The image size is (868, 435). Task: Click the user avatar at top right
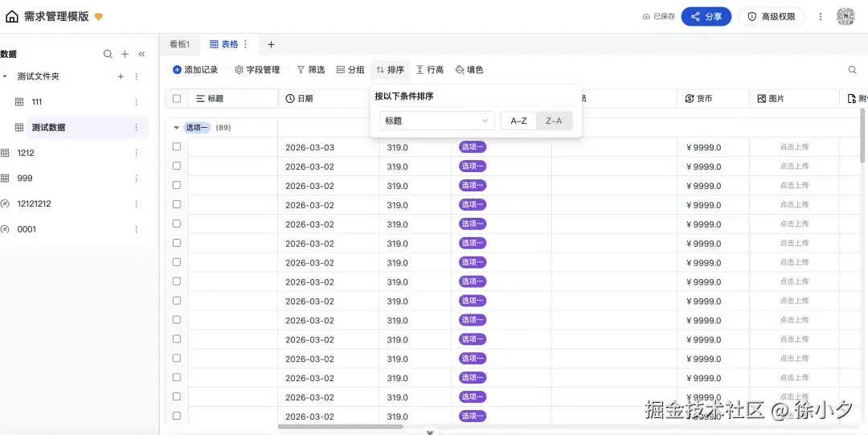coord(845,16)
